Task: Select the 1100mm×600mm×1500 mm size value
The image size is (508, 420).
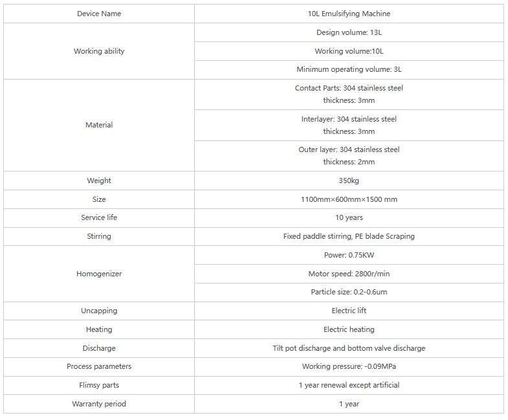Action: coord(349,199)
